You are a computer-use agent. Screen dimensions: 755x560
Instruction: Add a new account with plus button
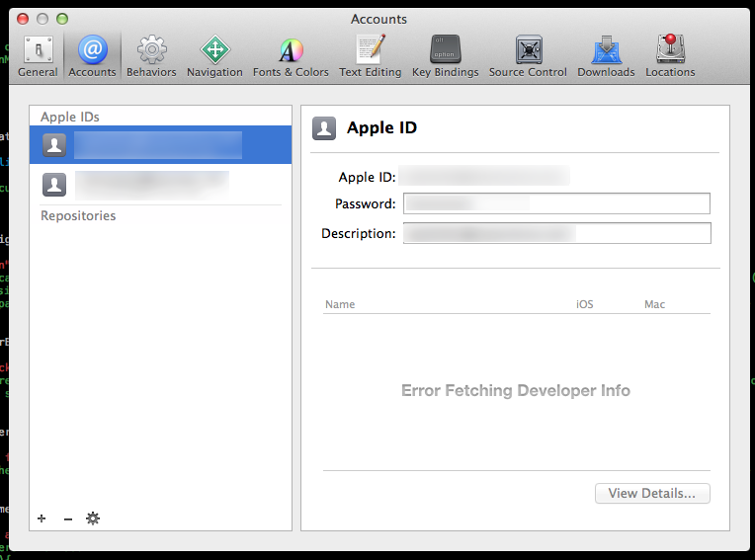click(x=42, y=519)
